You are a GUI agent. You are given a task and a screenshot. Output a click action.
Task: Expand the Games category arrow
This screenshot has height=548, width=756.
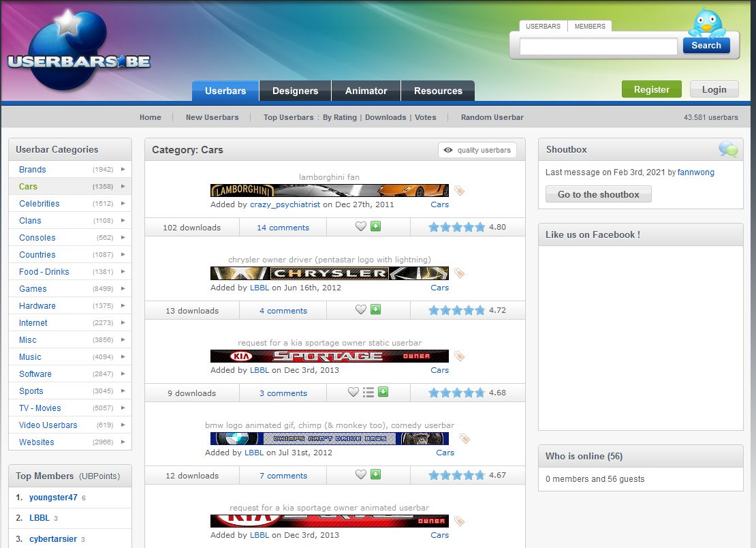point(123,288)
